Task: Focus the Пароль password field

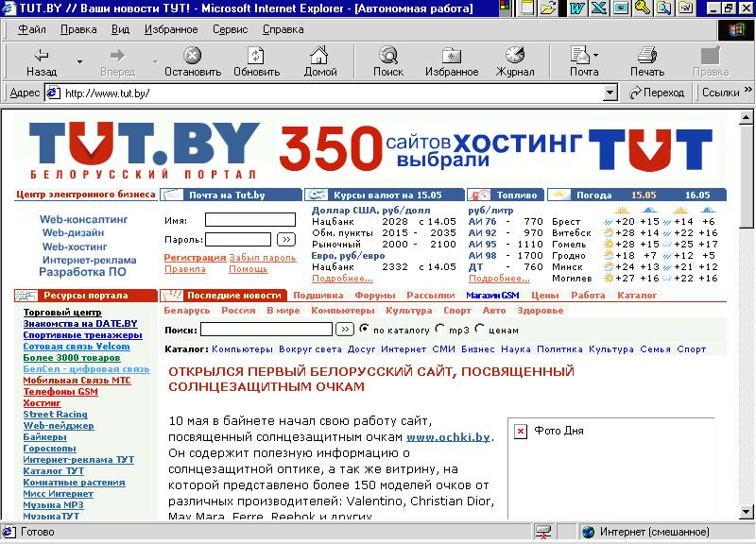Action: (238, 240)
